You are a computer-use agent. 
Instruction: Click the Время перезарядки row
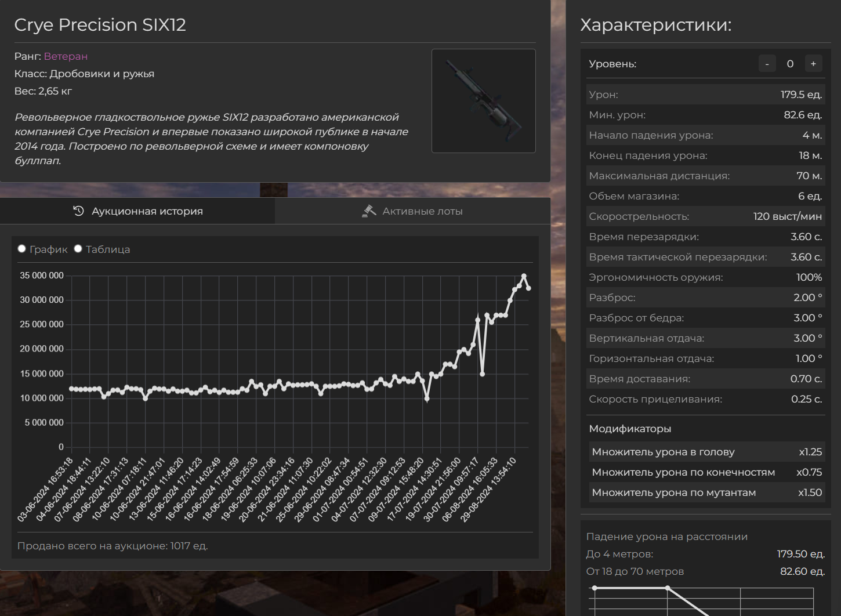click(705, 237)
